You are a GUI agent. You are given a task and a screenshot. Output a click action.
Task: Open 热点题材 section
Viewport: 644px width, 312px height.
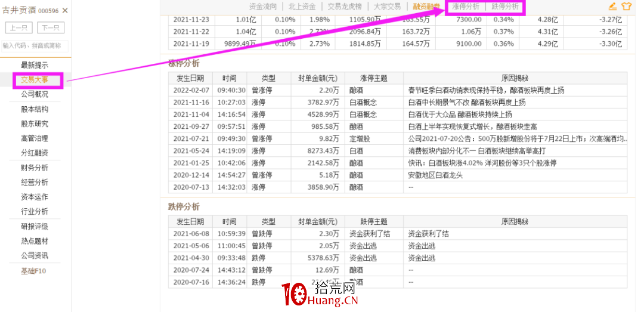point(35,241)
